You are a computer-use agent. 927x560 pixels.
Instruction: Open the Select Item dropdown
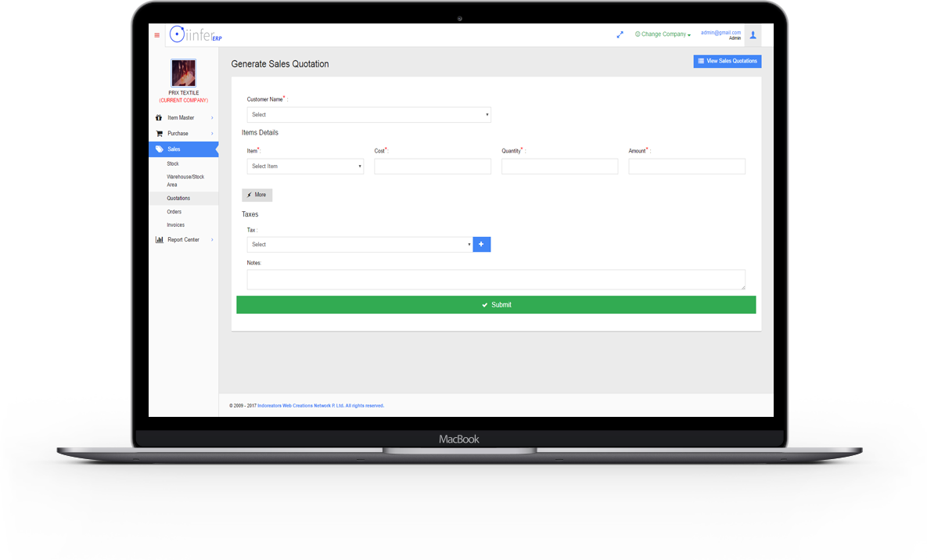(305, 166)
